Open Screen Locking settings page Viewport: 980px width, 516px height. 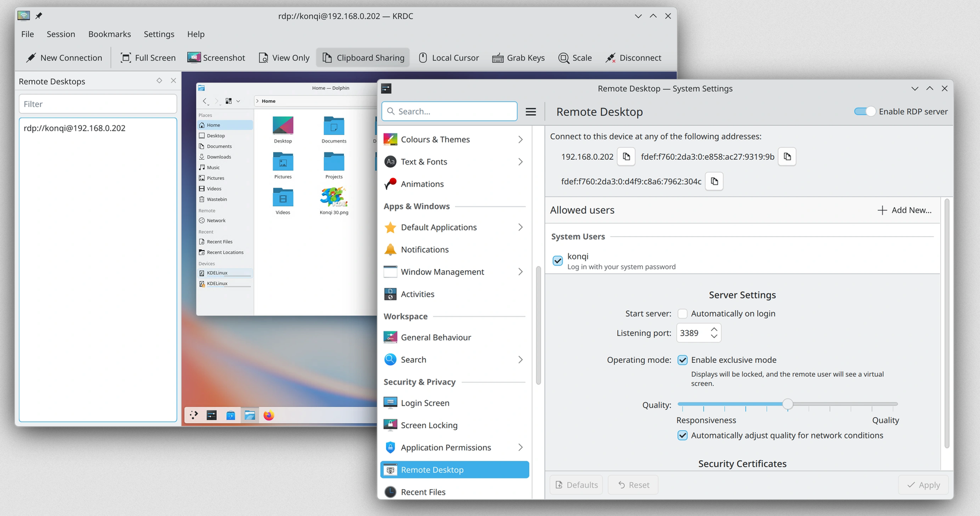coord(454,425)
